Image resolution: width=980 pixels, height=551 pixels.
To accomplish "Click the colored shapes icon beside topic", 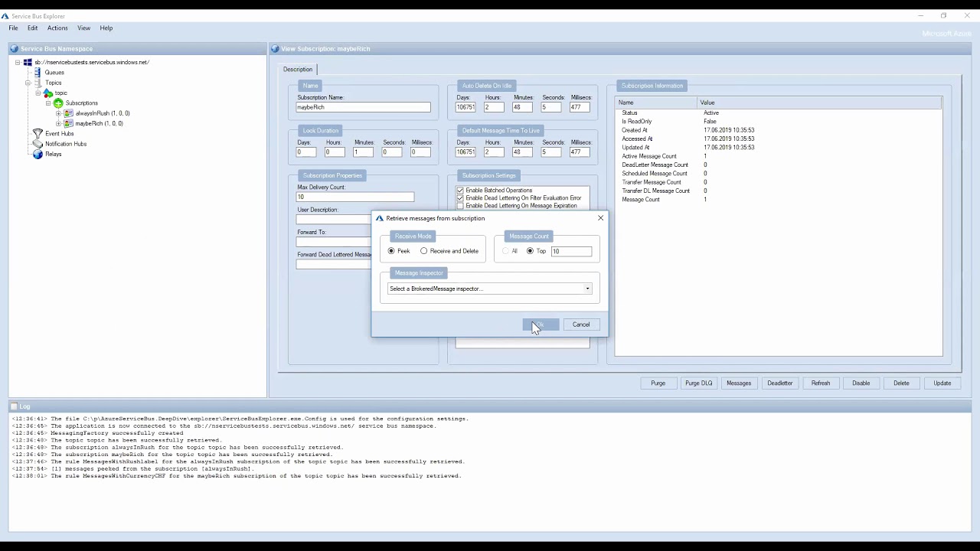I will [x=48, y=93].
